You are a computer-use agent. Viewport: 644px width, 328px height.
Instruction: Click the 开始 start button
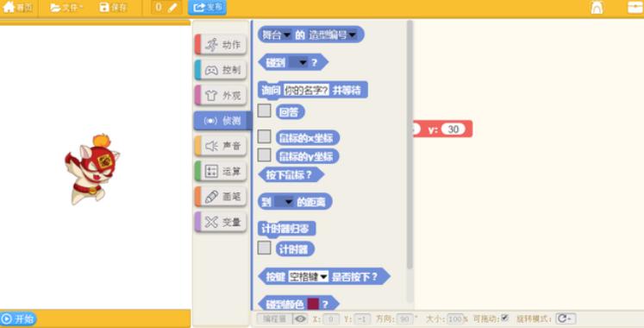[x=18, y=319]
